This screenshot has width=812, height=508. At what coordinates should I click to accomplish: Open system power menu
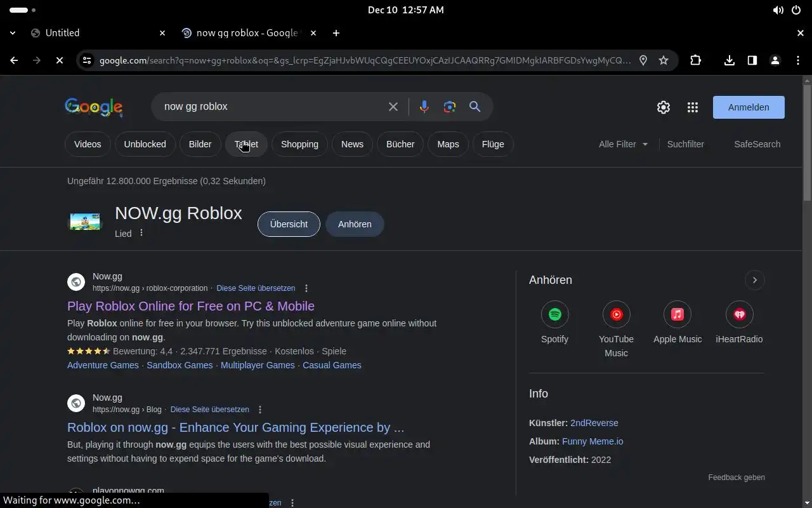coord(796,10)
